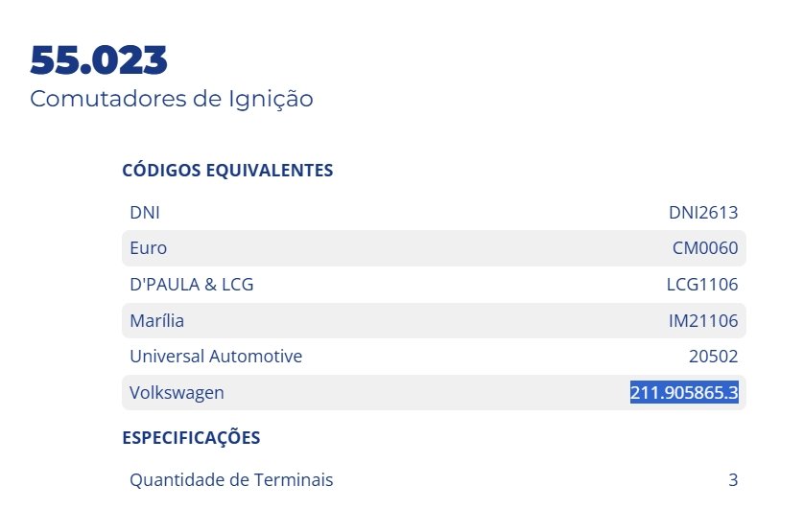
Task: Select the Quantidade de Terminais label
Action: pyautogui.click(x=231, y=480)
